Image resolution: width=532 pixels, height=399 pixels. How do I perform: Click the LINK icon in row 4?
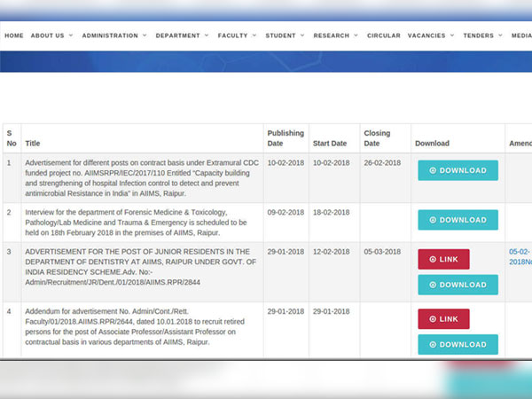point(433,319)
